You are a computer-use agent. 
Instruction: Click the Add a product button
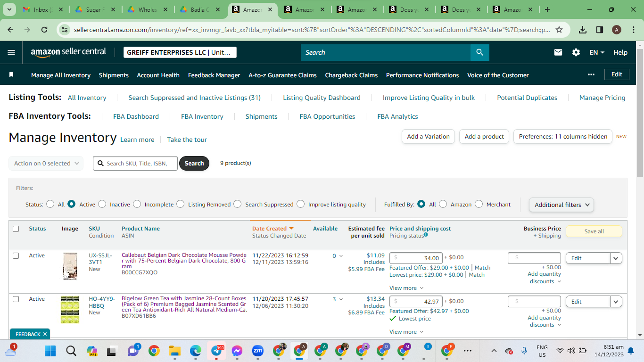point(484,137)
